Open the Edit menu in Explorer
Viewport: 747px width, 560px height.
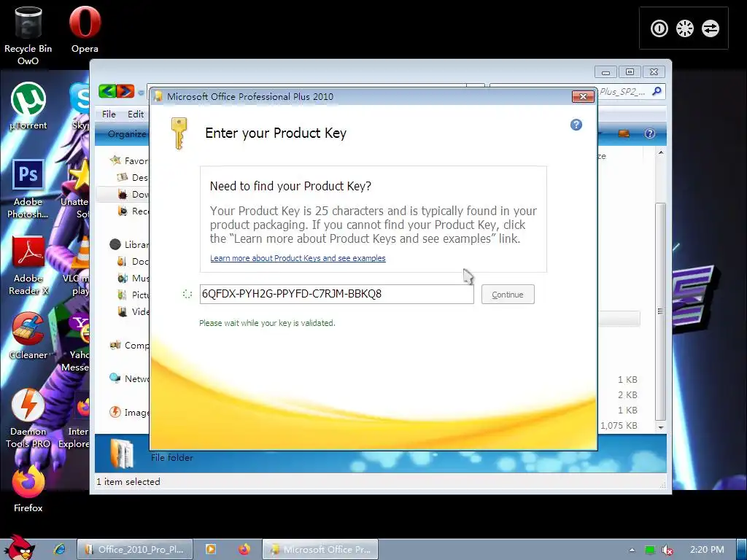tap(136, 114)
